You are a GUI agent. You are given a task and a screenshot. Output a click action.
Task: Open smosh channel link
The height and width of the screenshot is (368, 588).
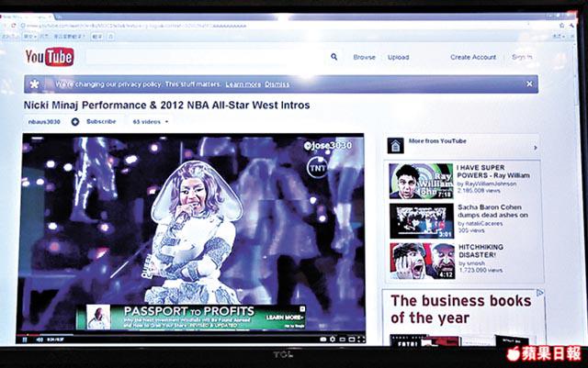pyautogui.click(x=476, y=263)
